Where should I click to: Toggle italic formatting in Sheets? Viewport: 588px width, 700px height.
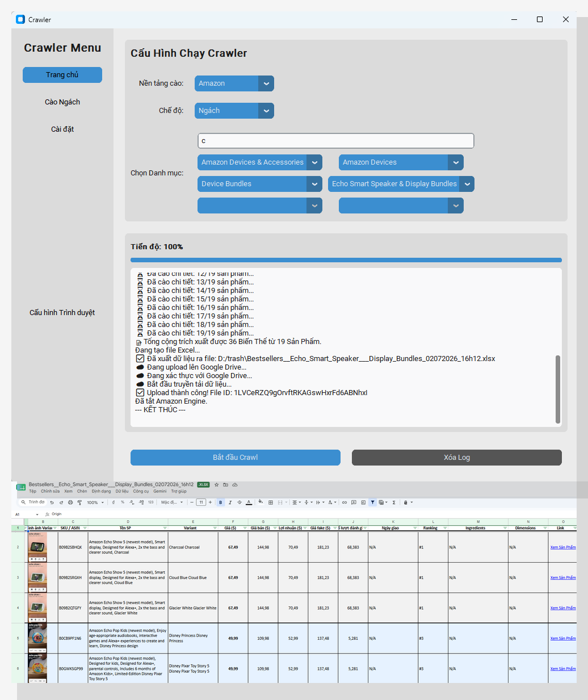click(230, 502)
